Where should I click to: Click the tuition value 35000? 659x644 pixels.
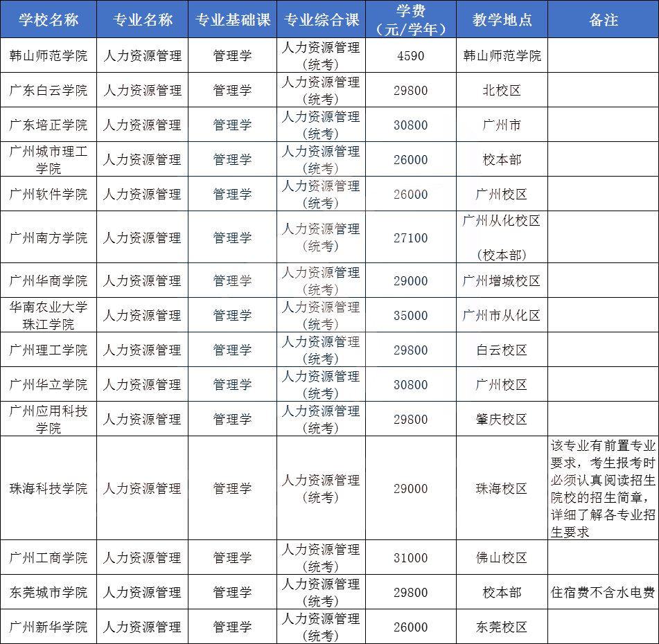(x=411, y=316)
